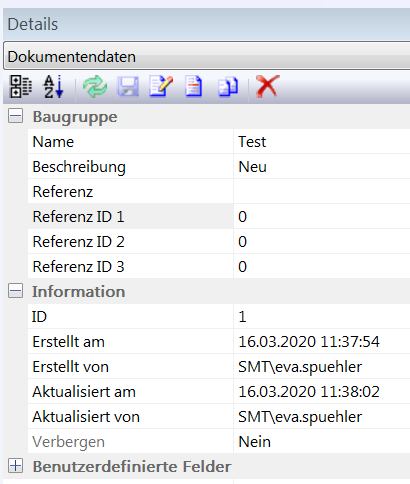
Task: Click the Referenz ID 3 value field
Action: 322,267
